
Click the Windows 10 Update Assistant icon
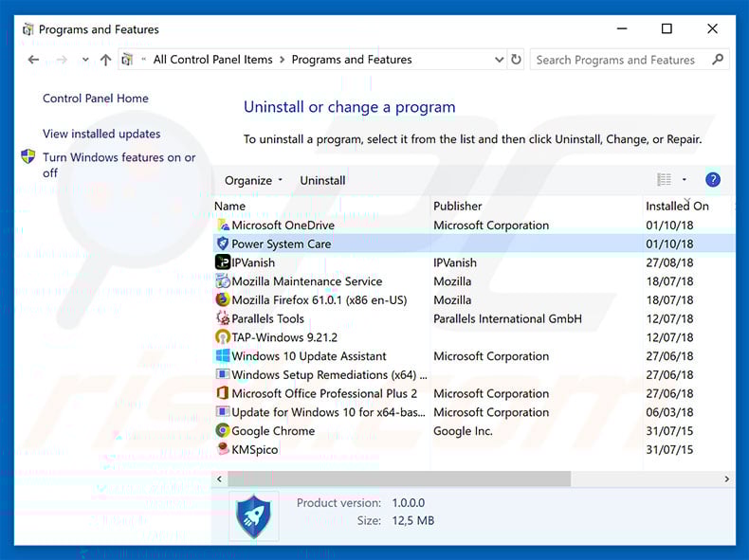click(223, 355)
